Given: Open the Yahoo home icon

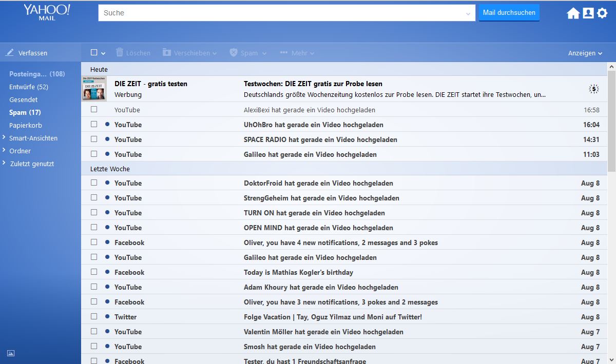Looking at the screenshot, I should (x=573, y=13).
